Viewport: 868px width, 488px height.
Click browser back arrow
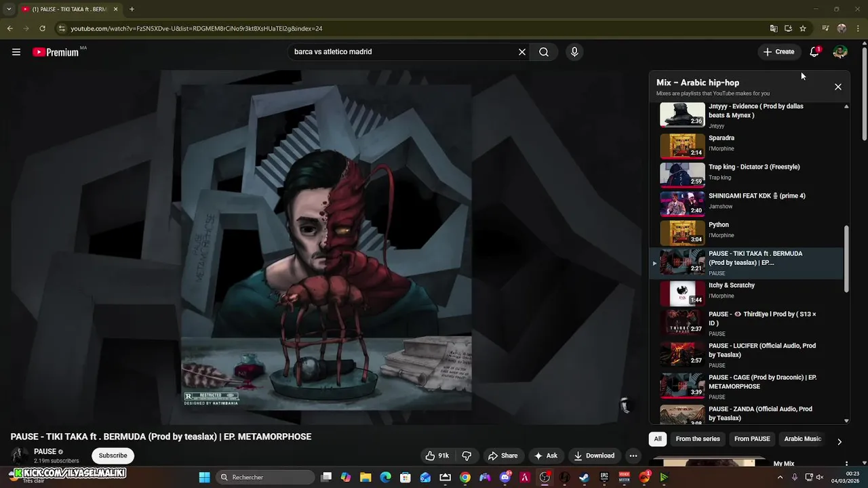tap(9, 28)
